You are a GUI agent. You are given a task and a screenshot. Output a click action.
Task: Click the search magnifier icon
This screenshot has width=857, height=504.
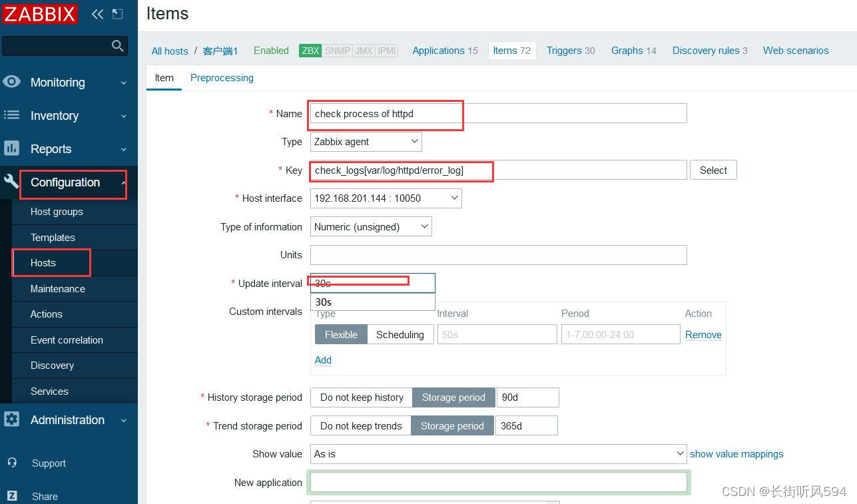(118, 45)
